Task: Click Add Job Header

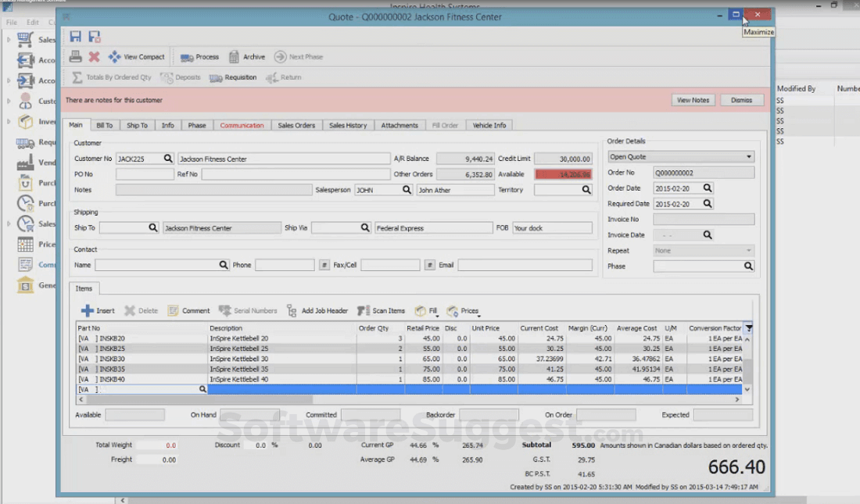Action: (x=317, y=311)
